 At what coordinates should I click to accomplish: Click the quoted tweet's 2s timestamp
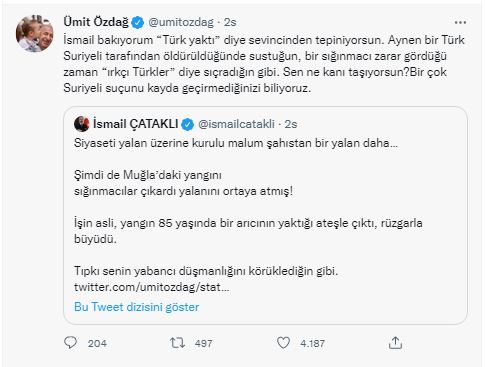[291, 124]
